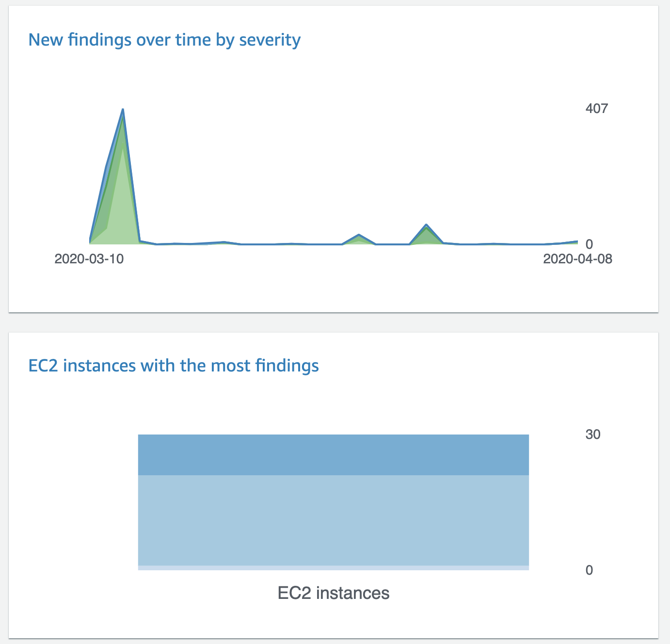Select the second, taller mid-chart findings peak
Viewport: 670px width, 644px height.
tap(426, 225)
